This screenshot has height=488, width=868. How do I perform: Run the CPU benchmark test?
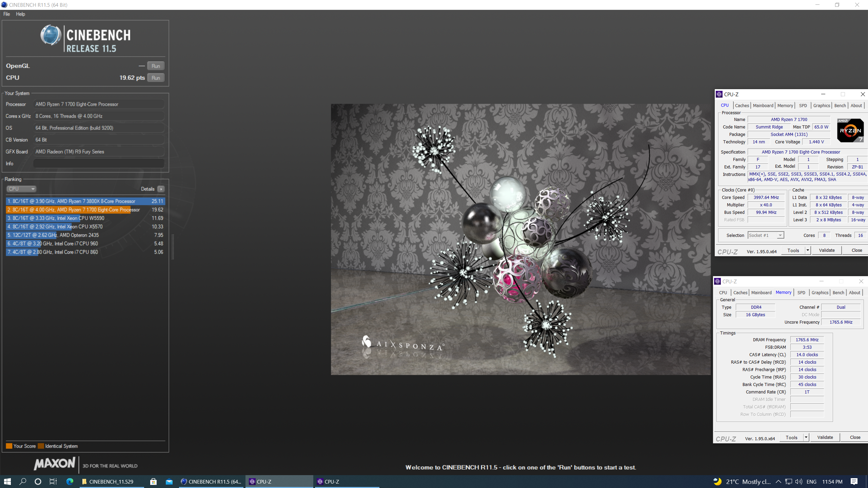tap(156, 78)
